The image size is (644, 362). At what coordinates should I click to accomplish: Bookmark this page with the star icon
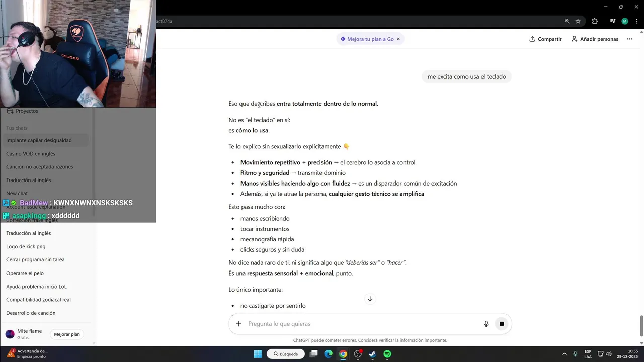578,21
